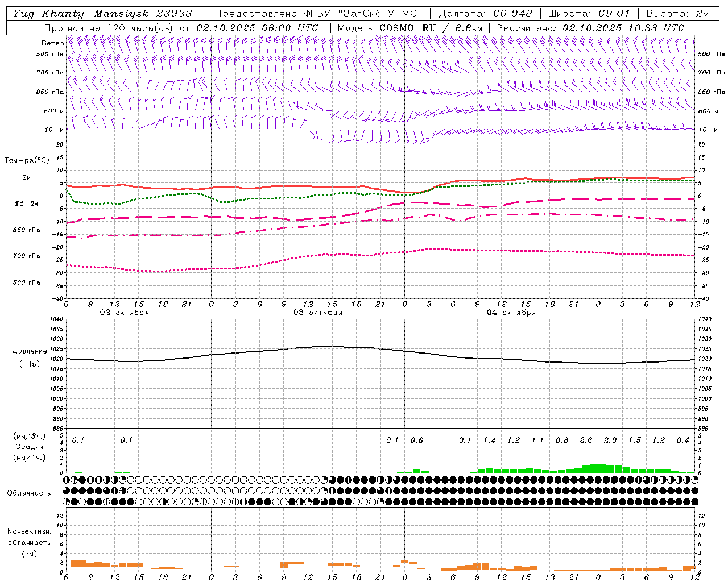Click the station title Yug_Khanty-Mansiysk_23933
The width and height of the screenshot is (728, 582).
[102, 14]
